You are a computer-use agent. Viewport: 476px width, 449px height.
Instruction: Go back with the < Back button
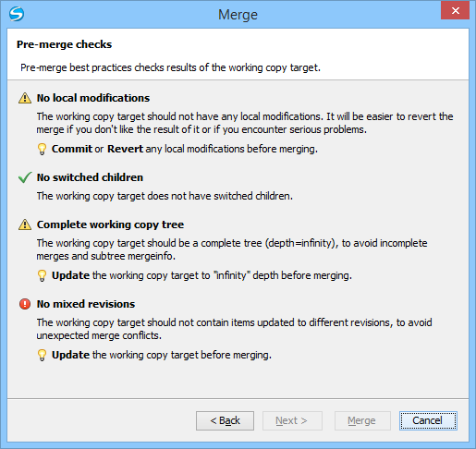point(225,420)
